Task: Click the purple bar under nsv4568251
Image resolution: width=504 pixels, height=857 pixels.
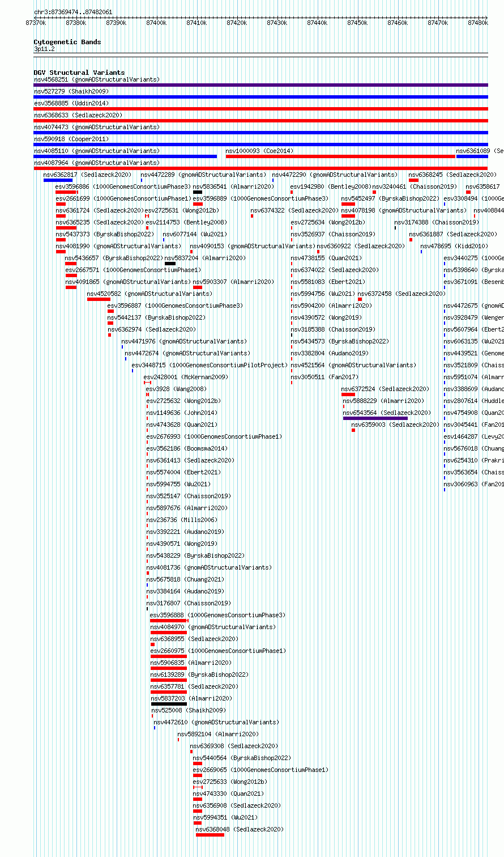Action: (261, 85)
